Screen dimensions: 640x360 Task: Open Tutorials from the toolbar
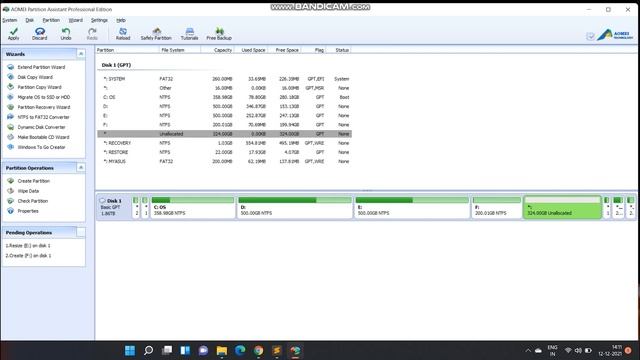pos(189,34)
